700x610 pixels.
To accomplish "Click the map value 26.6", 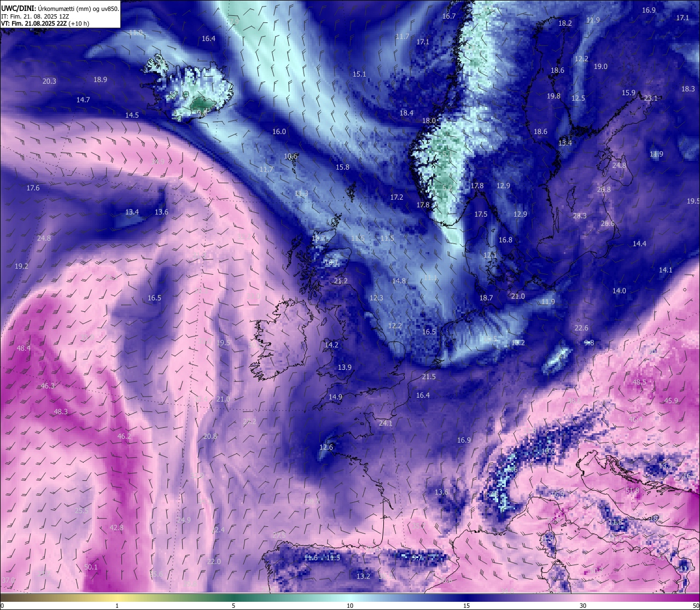I will tap(608, 223).
